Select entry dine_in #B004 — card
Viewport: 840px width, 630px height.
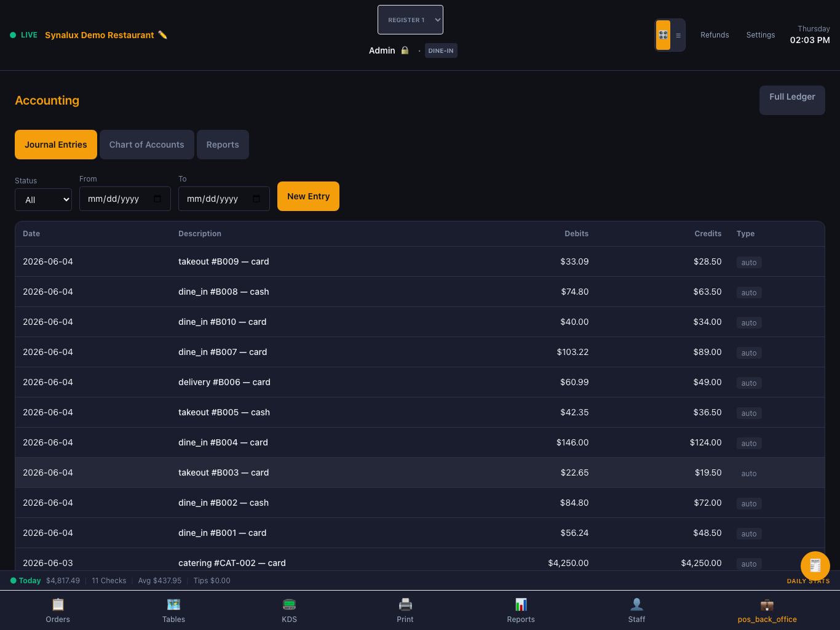pyautogui.click(x=420, y=442)
